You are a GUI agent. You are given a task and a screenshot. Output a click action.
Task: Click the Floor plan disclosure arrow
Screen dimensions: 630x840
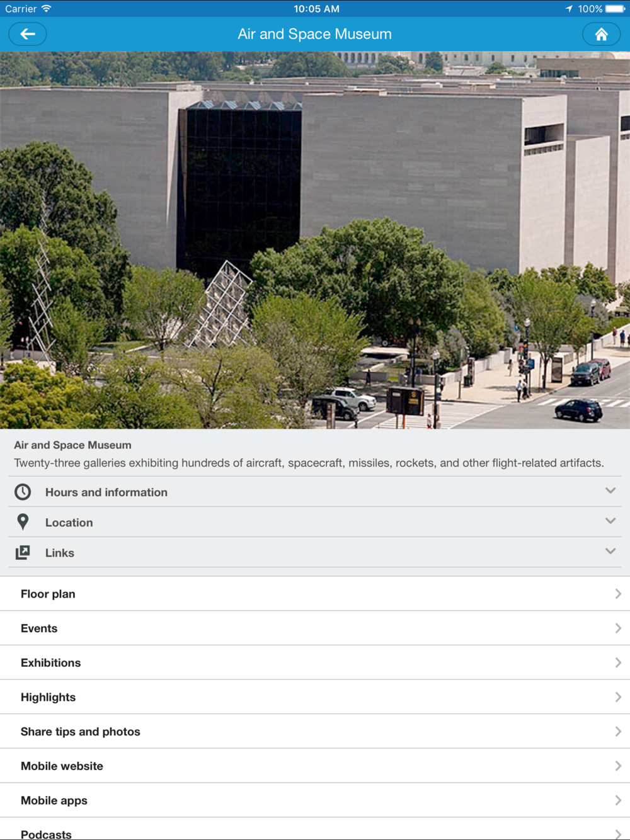(x=618, y=594)
